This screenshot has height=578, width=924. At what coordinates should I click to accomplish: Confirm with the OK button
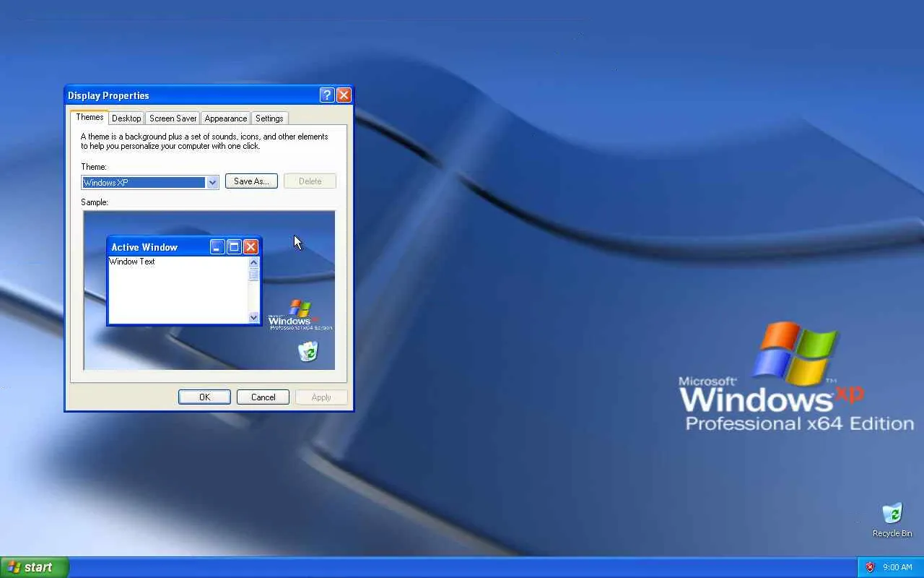[204, 397]
